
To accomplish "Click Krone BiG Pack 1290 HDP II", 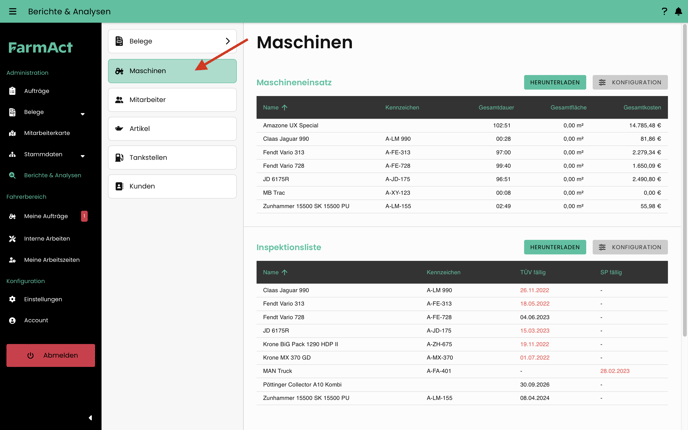I will click(300, 344).
